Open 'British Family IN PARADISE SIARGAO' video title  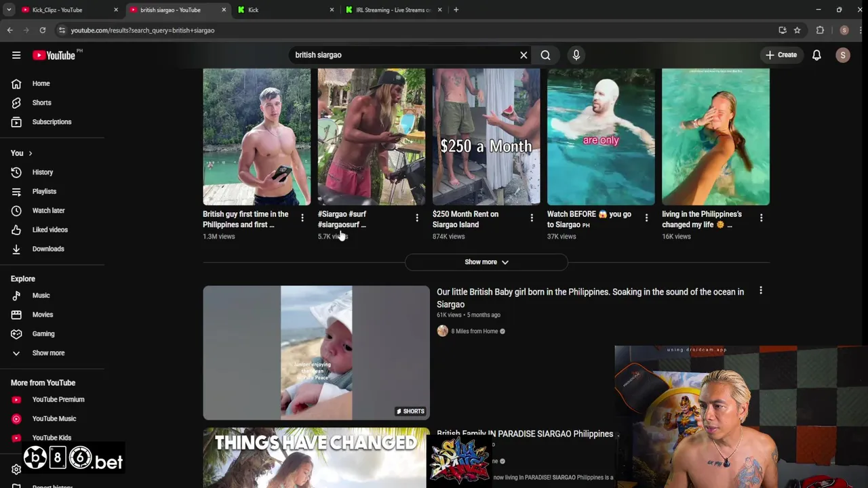click(525, 434)
